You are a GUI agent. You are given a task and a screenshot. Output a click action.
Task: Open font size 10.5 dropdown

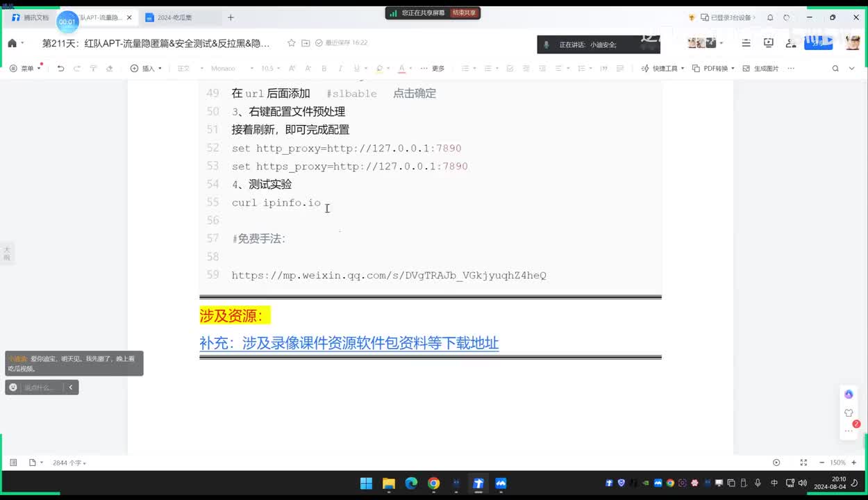click(x=270, y=68)
